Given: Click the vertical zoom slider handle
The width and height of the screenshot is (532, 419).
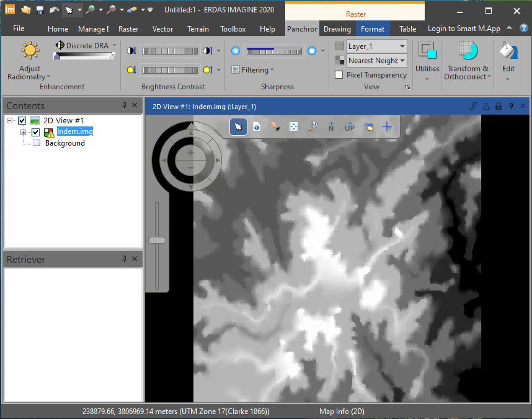Looking at the screenshot, I should 157,240.
